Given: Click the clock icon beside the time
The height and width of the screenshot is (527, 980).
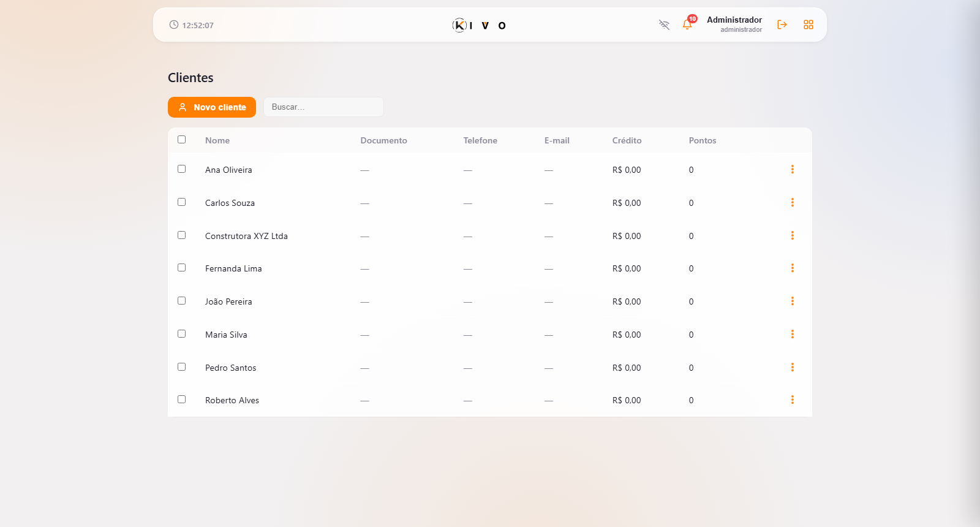Looking at the screenshot, I should tap(174, 25).
